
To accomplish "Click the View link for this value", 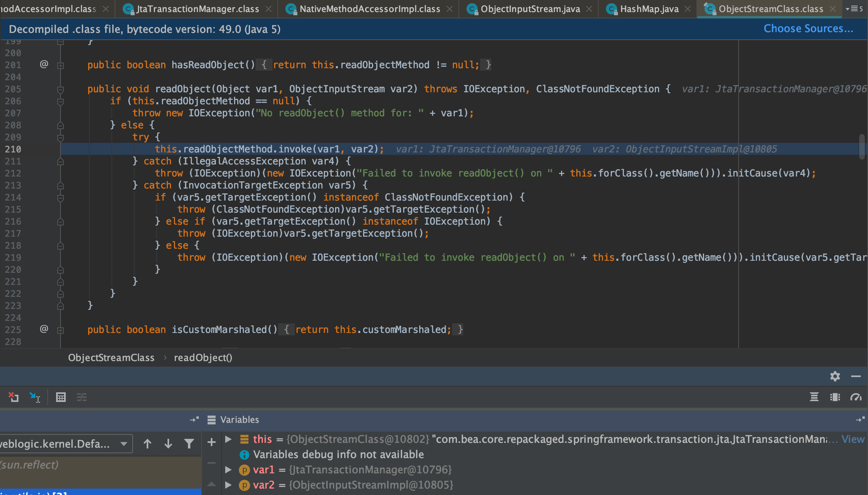I will 853,439.
